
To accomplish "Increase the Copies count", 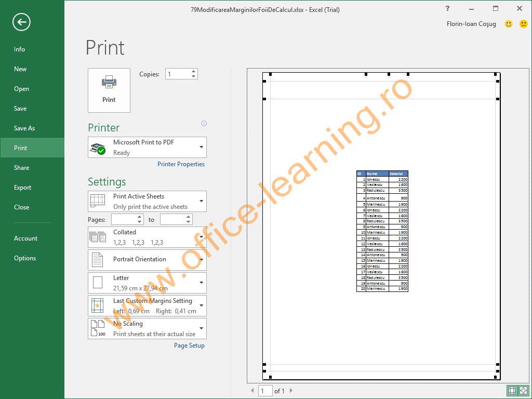I will pos(193,71).
